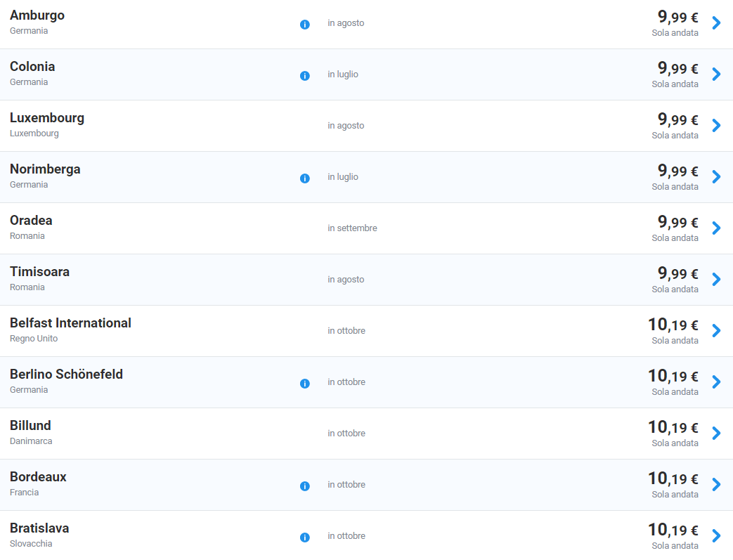This screenshot has height=560, width=733.
Task: Select the Colonia destination link
Action: [32, 66]
